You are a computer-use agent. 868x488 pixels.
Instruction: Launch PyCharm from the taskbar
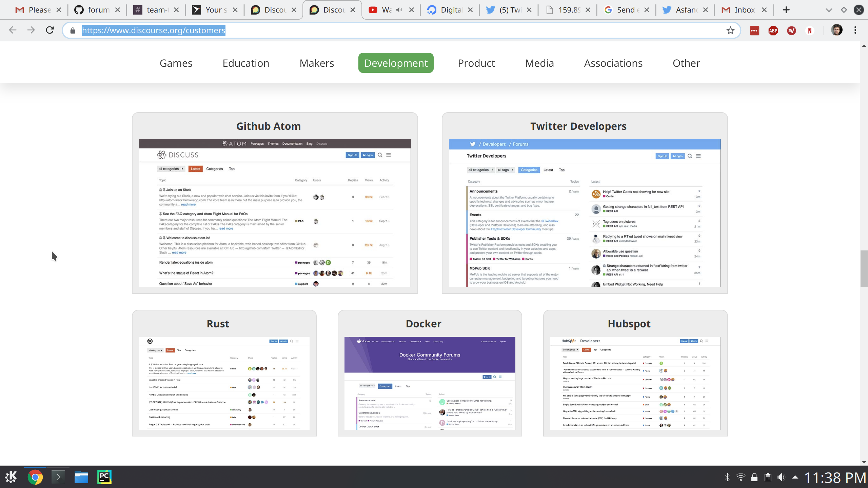[x=104, y=477]
